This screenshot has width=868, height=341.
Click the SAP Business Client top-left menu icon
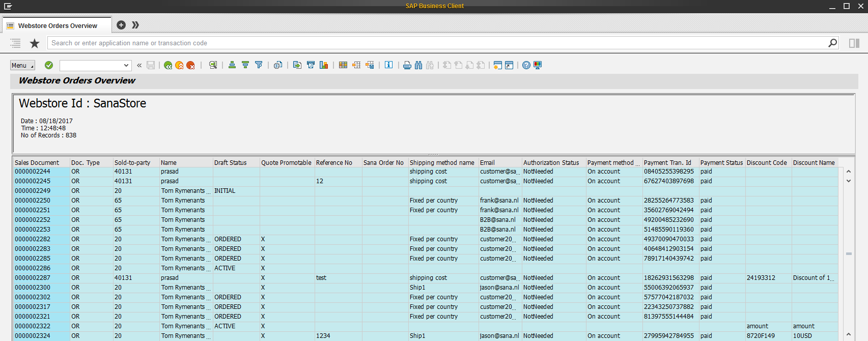[7, 6]
